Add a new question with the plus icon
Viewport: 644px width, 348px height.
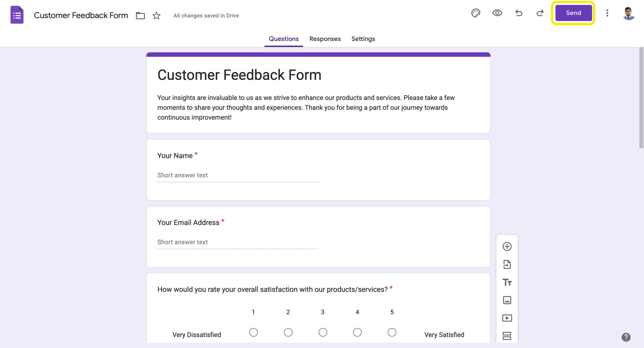507,246
